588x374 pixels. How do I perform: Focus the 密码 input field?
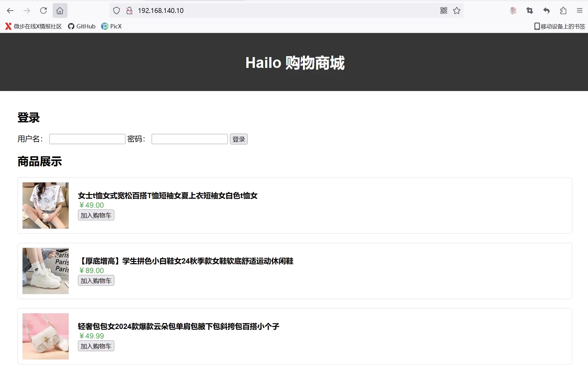pos(190,139)
